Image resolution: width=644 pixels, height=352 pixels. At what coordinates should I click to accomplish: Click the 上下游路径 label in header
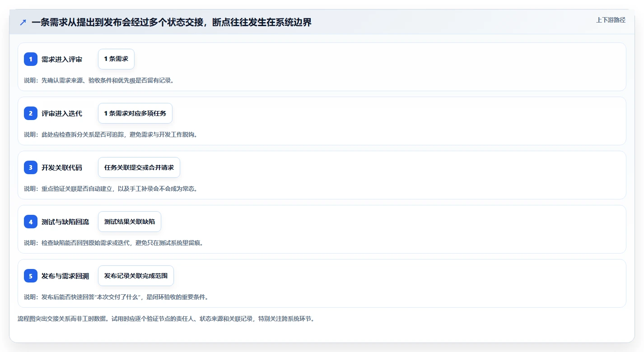[x=611, y=20]
